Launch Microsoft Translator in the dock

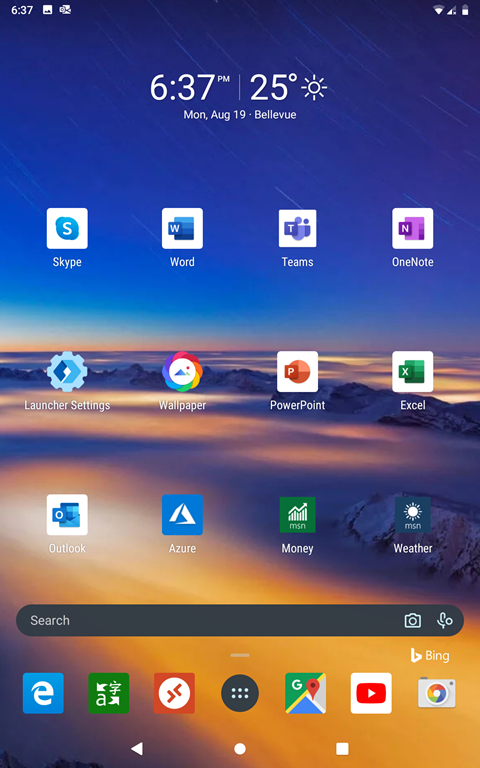point(109,693)
